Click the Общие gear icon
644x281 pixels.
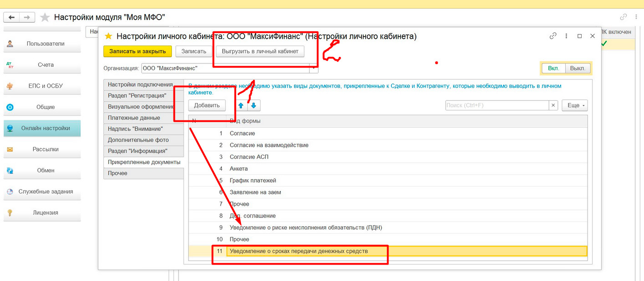coord(10,107)
